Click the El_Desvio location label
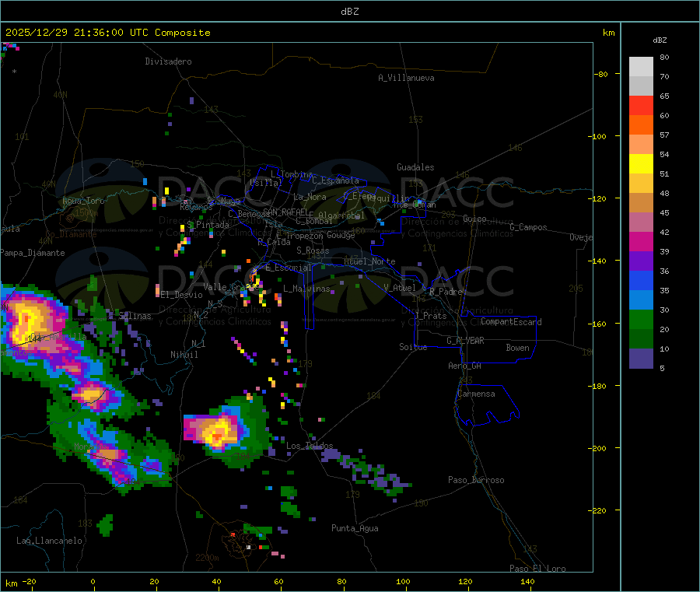This screenshot has height=592, width=700. pos(181,295)
